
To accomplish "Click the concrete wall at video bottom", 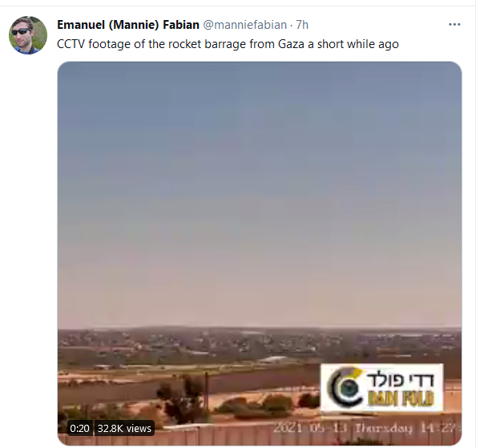I will (218, 436).
